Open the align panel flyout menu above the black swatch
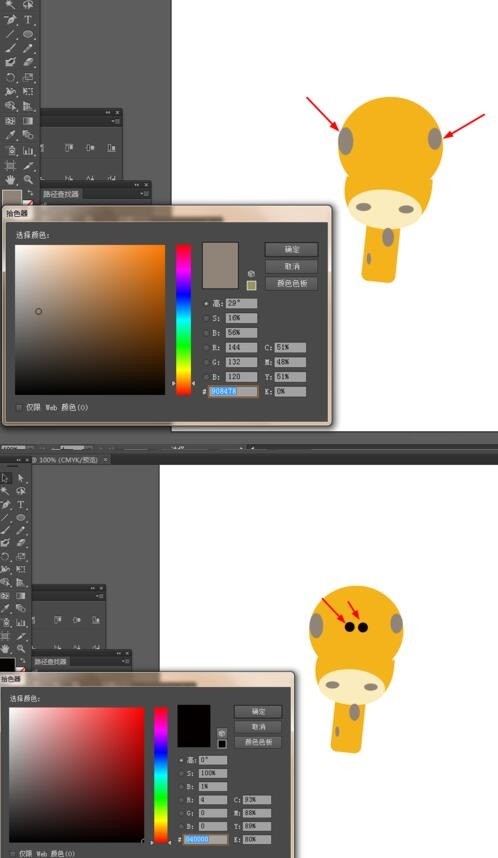Image resolution: width=498 pixels, height=858 pixels. point(100,595)
